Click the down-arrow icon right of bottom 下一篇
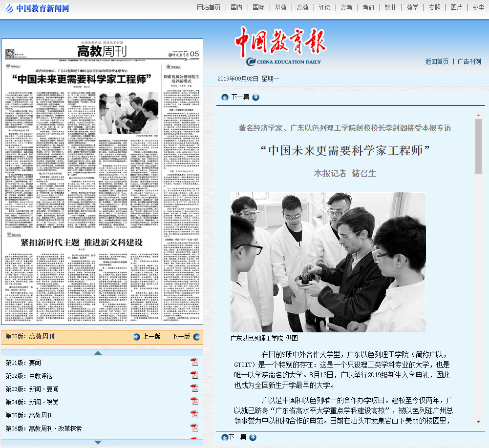 (253, 437)
